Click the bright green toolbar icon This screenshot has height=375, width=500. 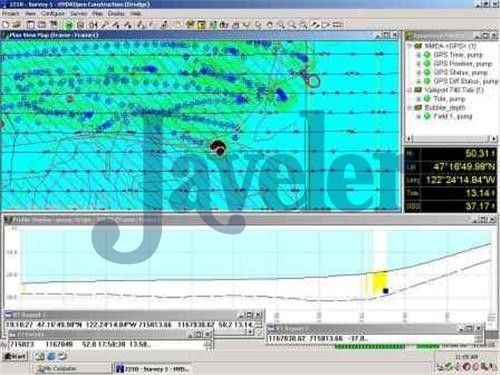point(69,25)
